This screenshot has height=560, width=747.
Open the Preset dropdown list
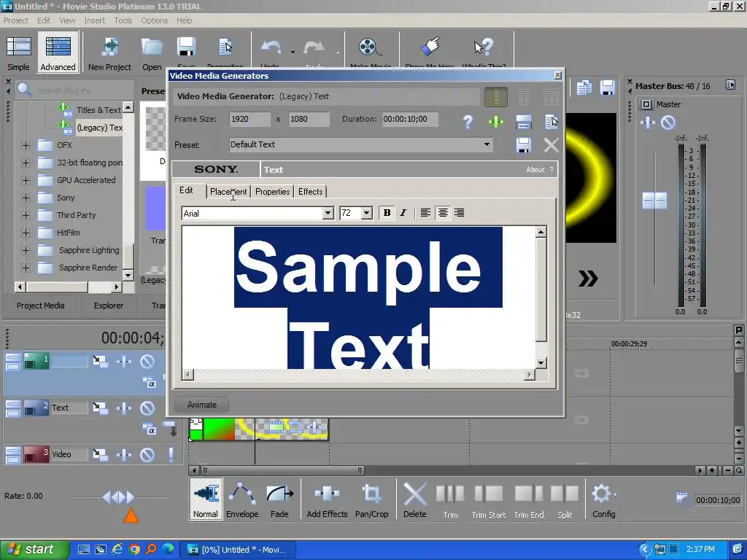pyautogui.click(x=487, y=144)
